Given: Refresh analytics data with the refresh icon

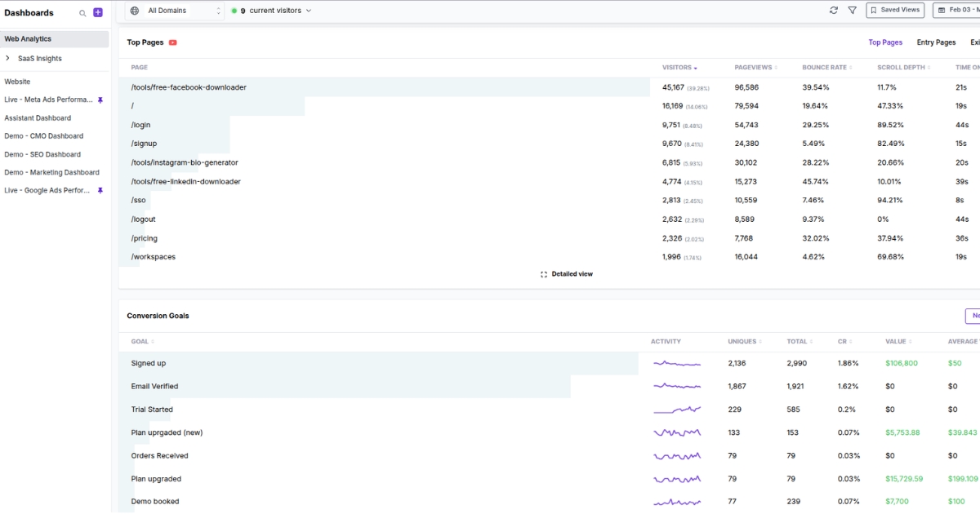Looking at the screenshot, I should 833,11.
